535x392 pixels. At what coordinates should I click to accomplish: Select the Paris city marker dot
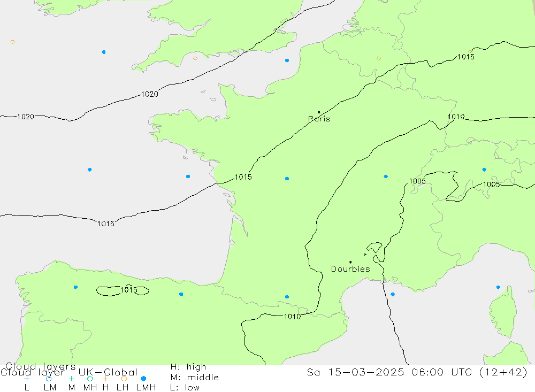coord(319,112)
